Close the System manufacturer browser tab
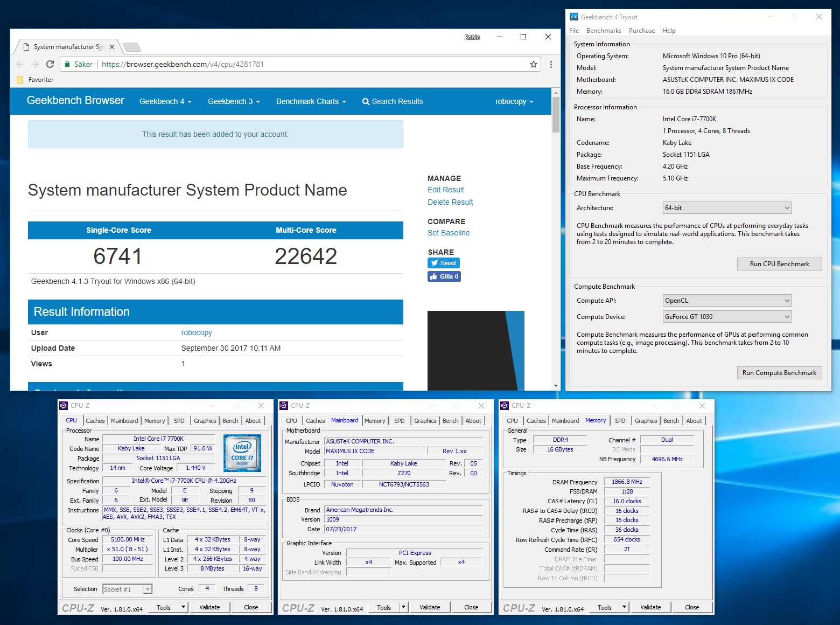The width and height of the screenshot is (840, 625). coord(112,47)
